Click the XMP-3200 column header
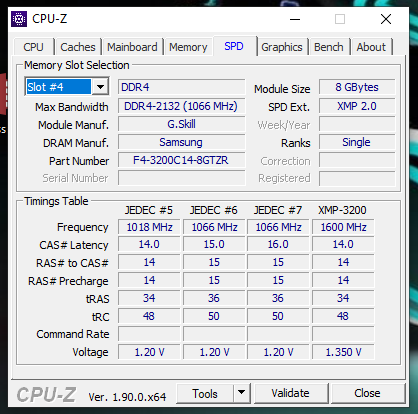The height and width of the screenshot is (414, 418). pos(342,210)
